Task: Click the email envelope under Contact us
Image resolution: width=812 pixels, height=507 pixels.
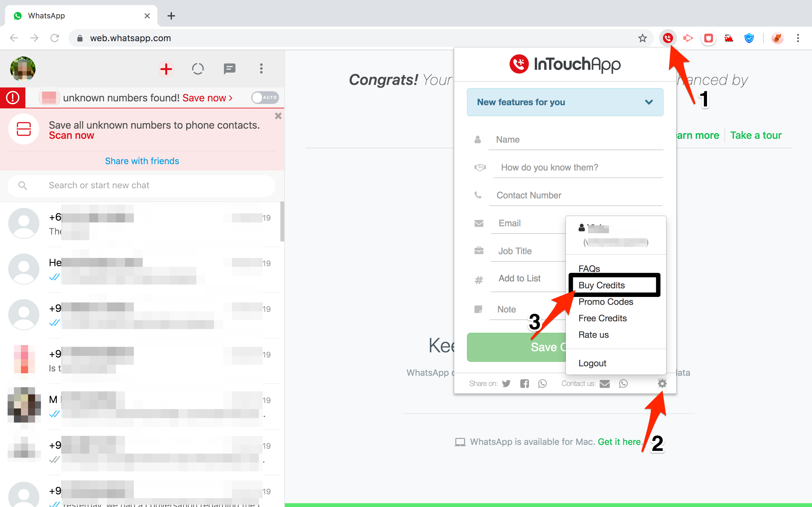Action: 604,383
